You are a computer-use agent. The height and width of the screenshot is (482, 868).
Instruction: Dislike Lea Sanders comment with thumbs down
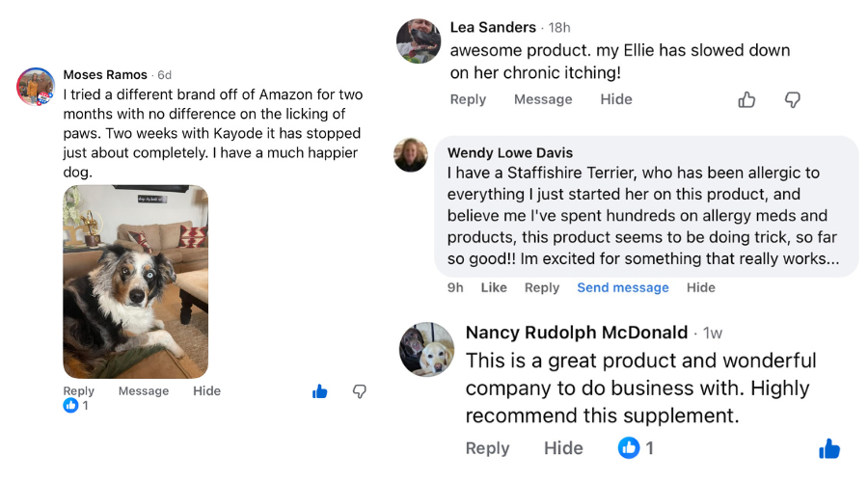click(792, 99)
